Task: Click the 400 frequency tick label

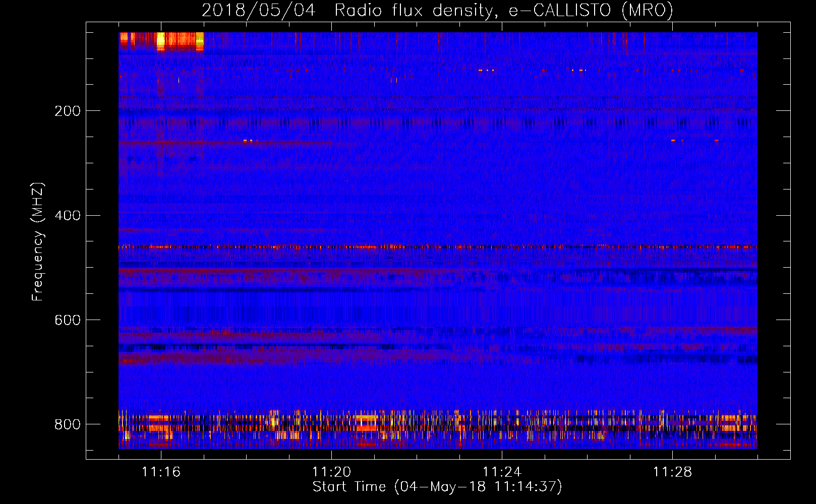Action: coord(68,216)
